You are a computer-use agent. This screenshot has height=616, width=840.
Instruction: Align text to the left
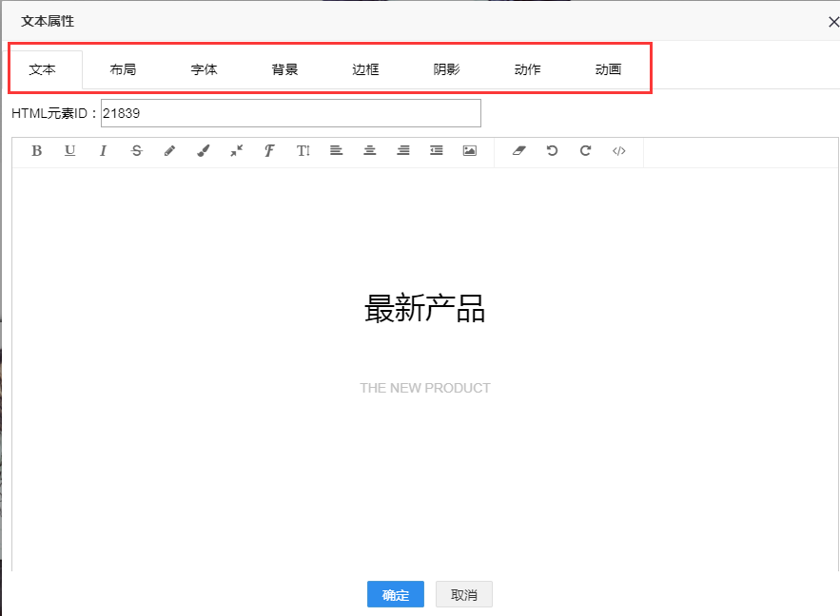pos(337,151)
